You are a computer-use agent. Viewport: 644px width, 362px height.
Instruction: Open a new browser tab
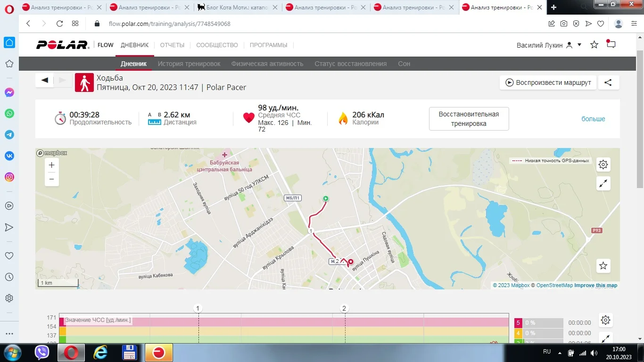(554, 8)
